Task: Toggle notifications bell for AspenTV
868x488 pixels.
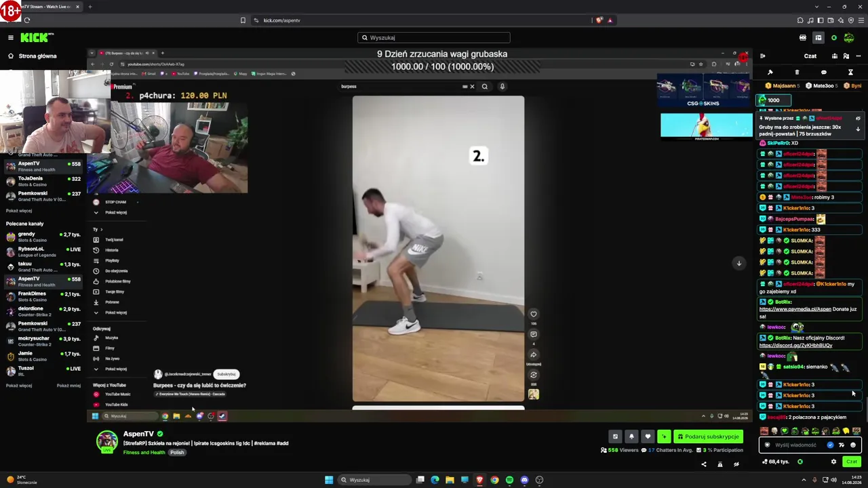Action: 631,436
